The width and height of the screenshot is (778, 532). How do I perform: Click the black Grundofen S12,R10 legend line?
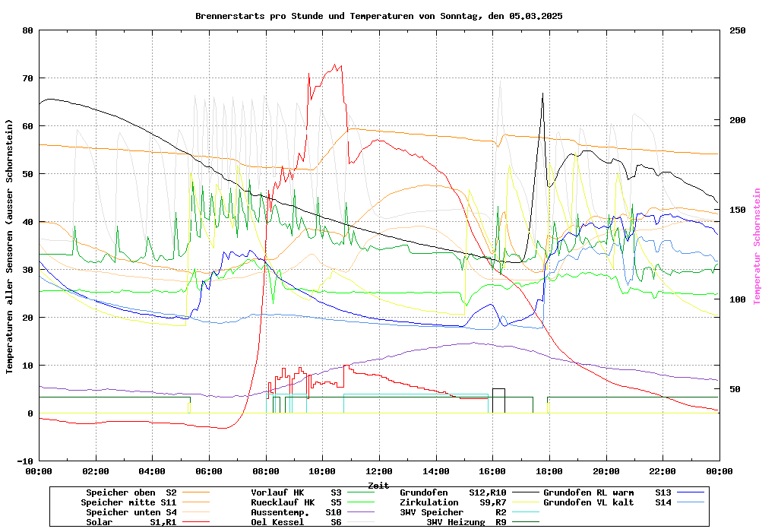pyautogui.click(x=525, y=492)
